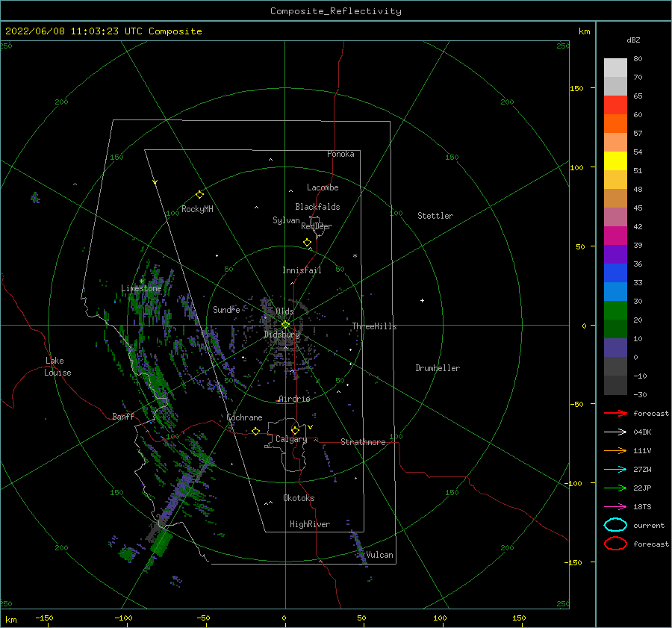Image resolution: width=672 pixels, height=628 pixels.
Task: Click the red forecast arrow in legend
Action: (x=615, y=413)
